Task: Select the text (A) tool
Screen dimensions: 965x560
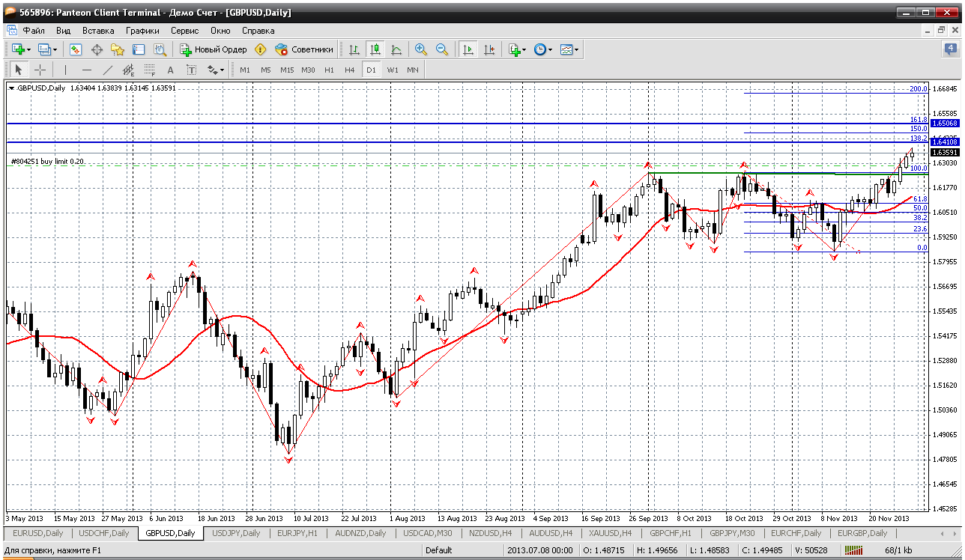Action: click(170, 70)
